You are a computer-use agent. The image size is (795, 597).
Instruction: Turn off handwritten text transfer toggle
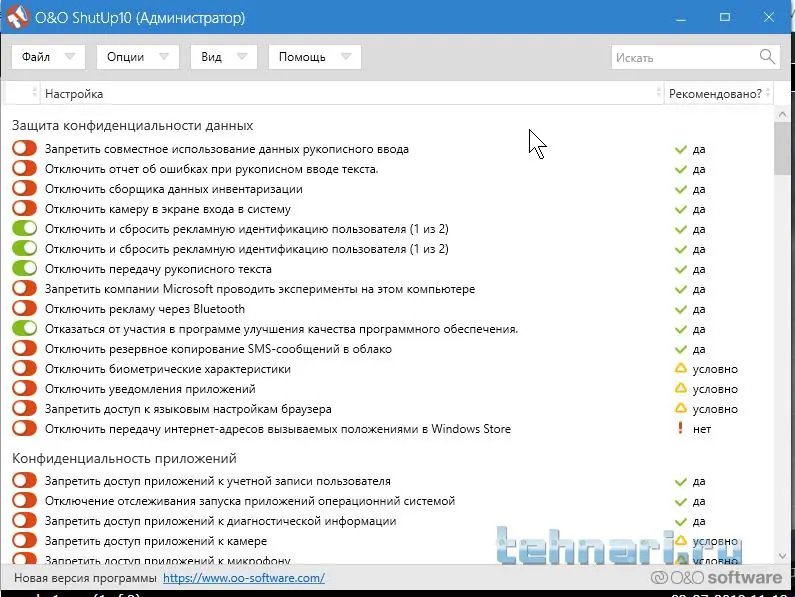24,268
